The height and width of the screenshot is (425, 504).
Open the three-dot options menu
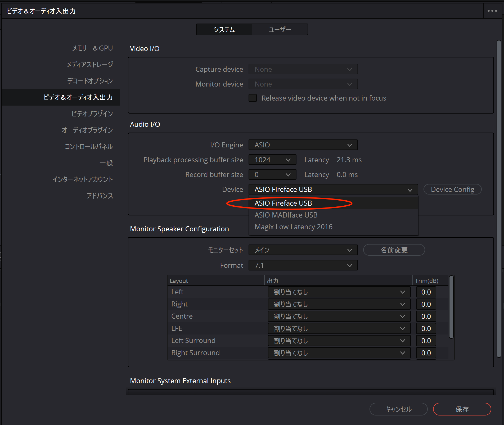point(492,11)
